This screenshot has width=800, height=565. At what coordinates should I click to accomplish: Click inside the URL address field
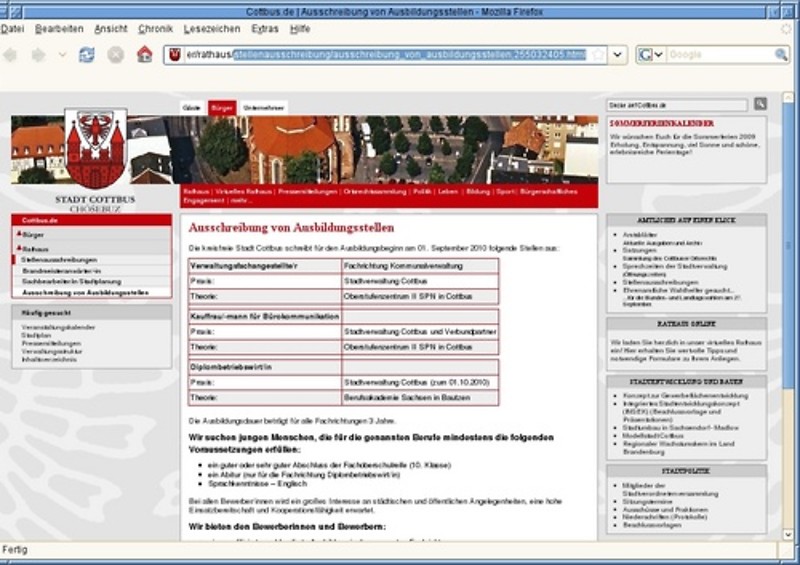click(386, 54)
